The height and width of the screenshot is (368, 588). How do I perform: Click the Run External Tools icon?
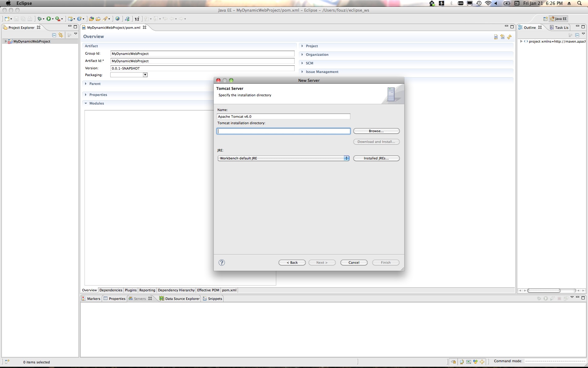click(58, 19)
